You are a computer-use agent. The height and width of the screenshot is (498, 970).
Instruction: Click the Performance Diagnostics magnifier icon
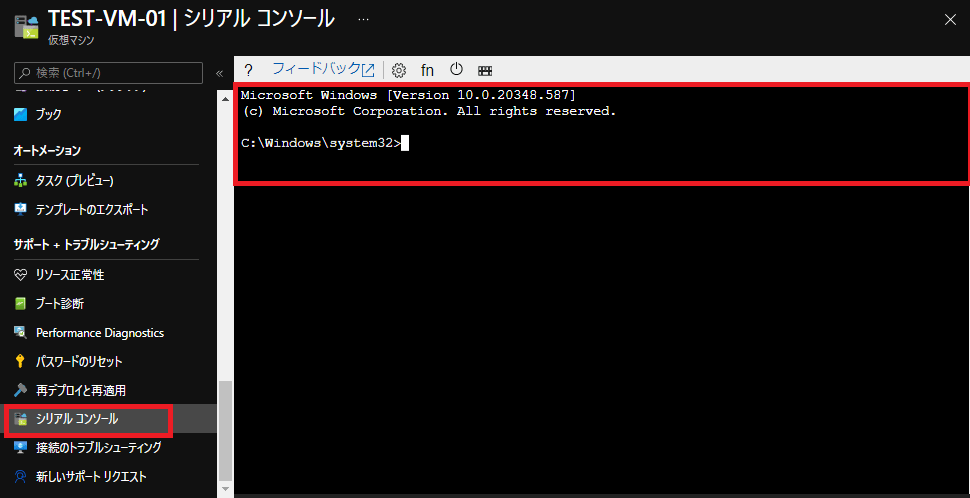pos(20,333)
